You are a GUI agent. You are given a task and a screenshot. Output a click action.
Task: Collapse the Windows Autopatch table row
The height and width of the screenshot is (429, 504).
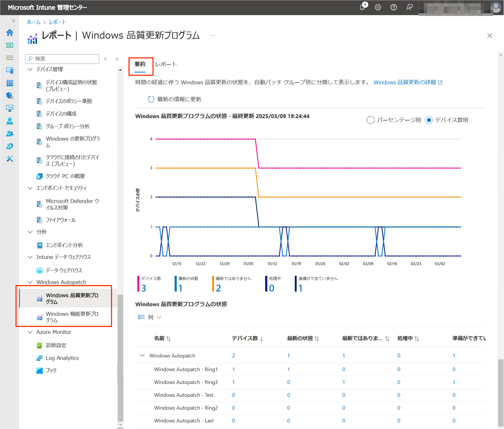(142, 356)
